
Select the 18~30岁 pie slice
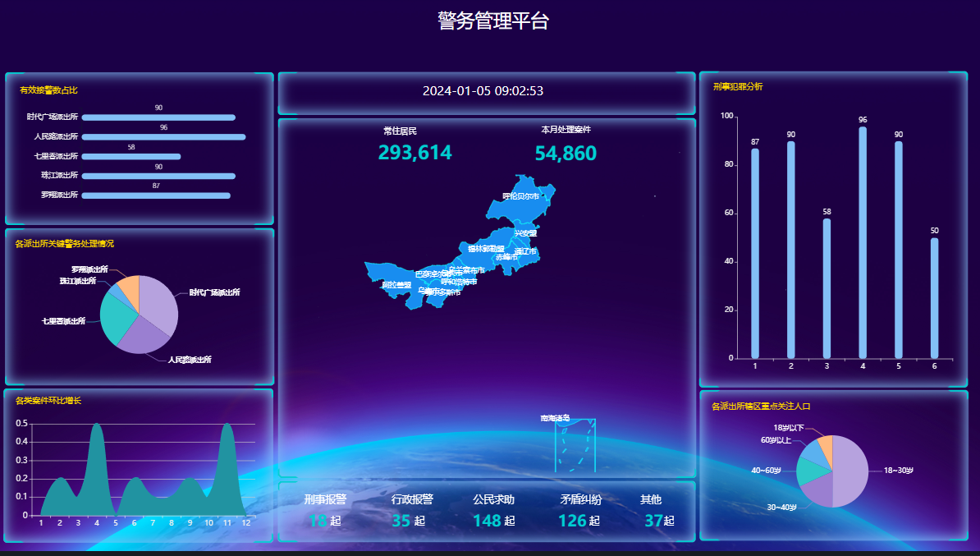point(851,471)
